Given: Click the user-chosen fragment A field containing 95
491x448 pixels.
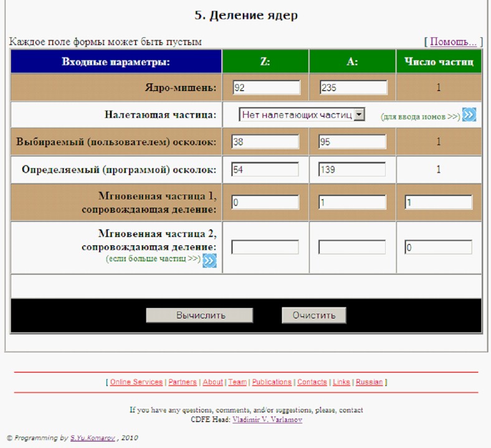Looking at the screenshot, I should [x=352, y=142].
